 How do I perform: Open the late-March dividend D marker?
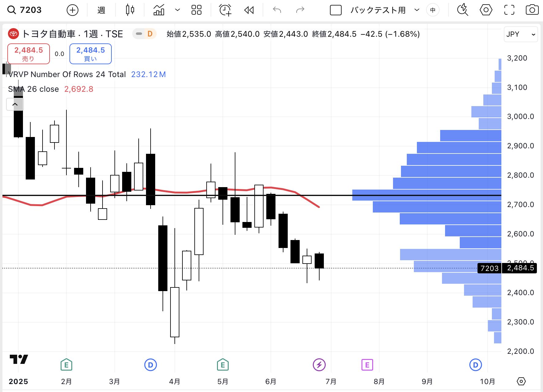tap(151, 365)
